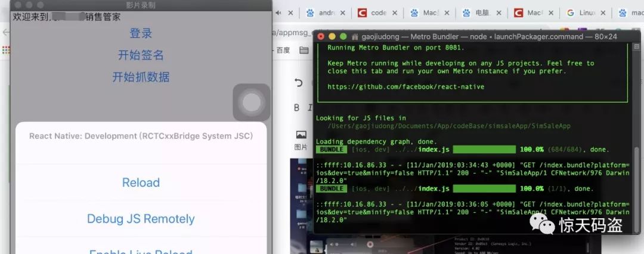Click first BUNDLE index.js progress bar (684/684)
Image resolution: width=644 pixels, height=254 pixels.
click(x=484, y=150)
